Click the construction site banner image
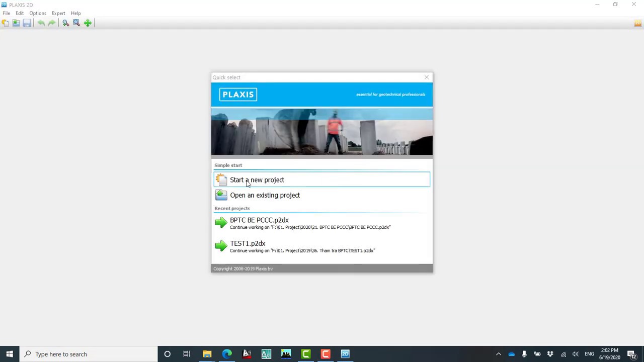 coord(322,131)
